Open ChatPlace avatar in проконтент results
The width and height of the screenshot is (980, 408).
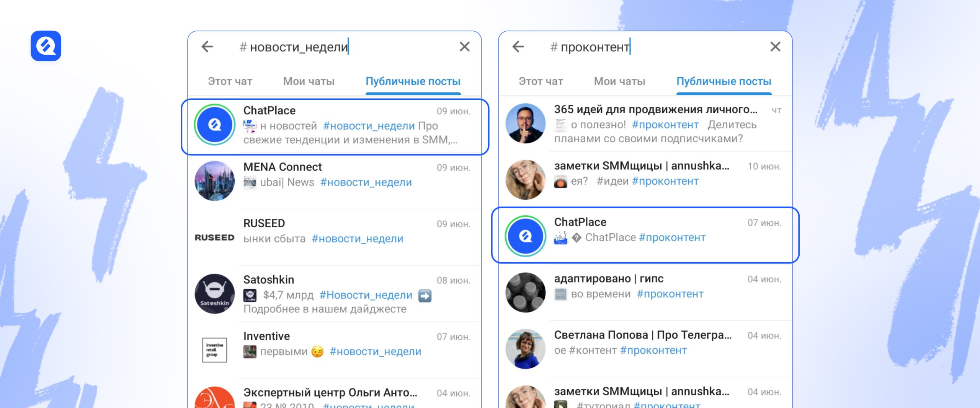click(526, 236)
